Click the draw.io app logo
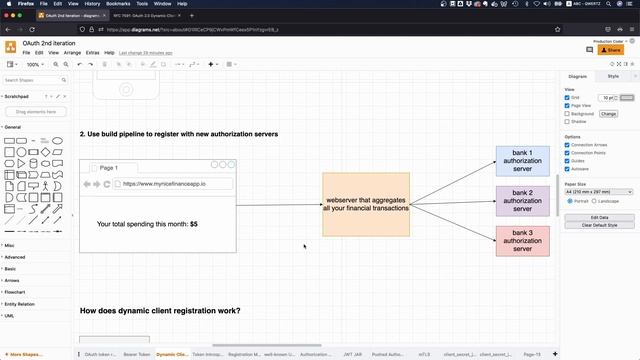This screenshot has width=640, height=360. pos(11,47)
